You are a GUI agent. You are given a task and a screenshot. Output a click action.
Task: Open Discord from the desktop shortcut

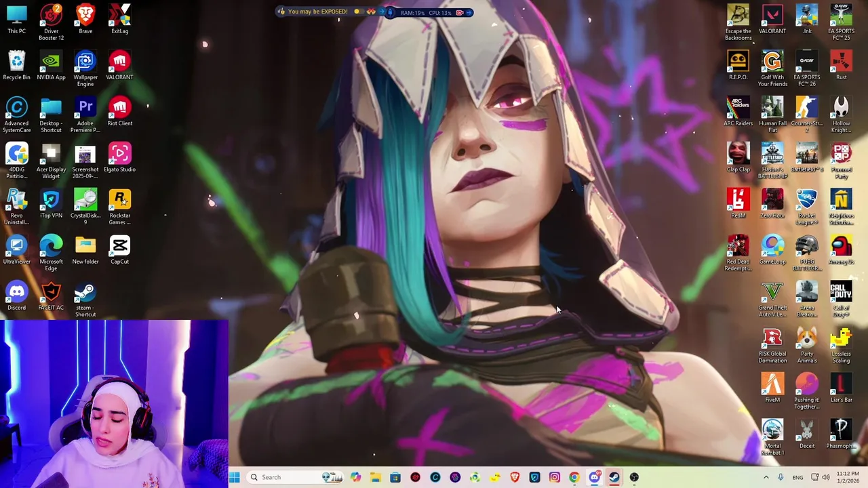16,296
